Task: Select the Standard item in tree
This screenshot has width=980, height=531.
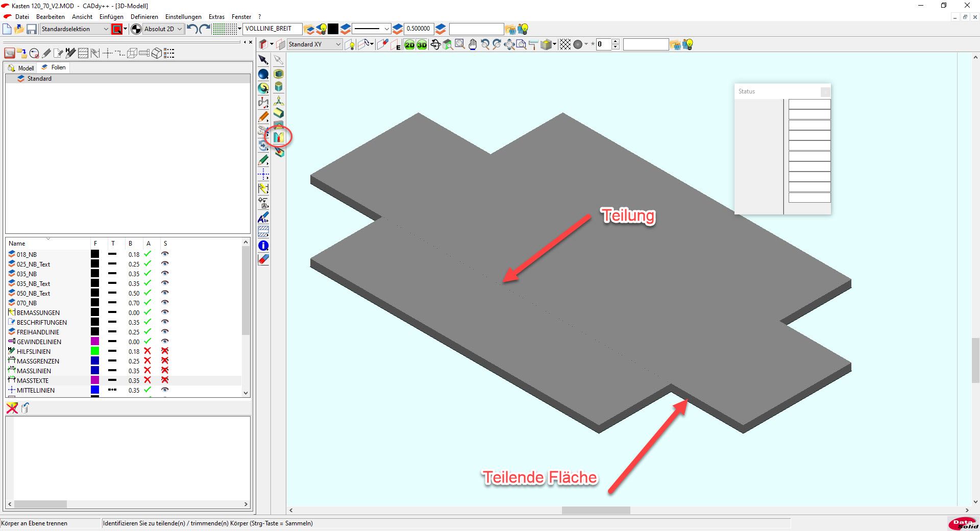Action: tap(39, 79)
